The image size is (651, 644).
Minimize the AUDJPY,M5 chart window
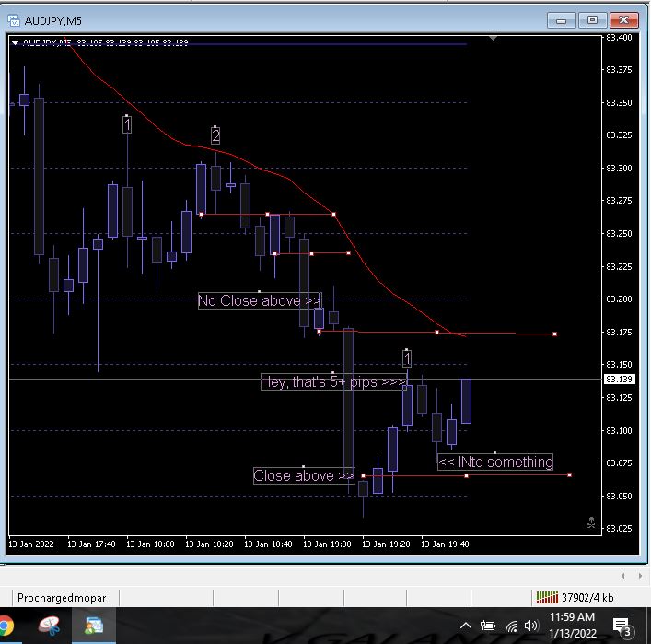click(561, 20)
